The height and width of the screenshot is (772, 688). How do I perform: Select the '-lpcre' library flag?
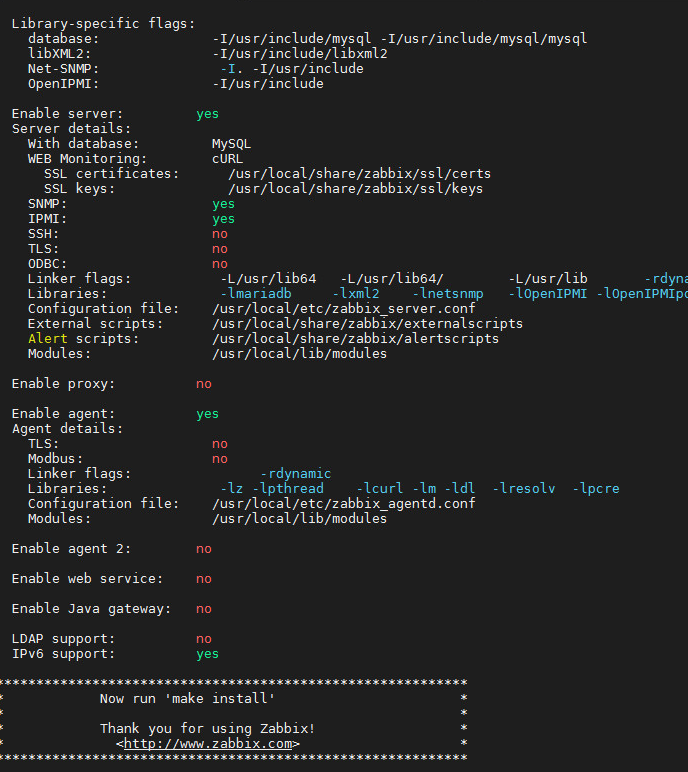click(x=596, y=489)
